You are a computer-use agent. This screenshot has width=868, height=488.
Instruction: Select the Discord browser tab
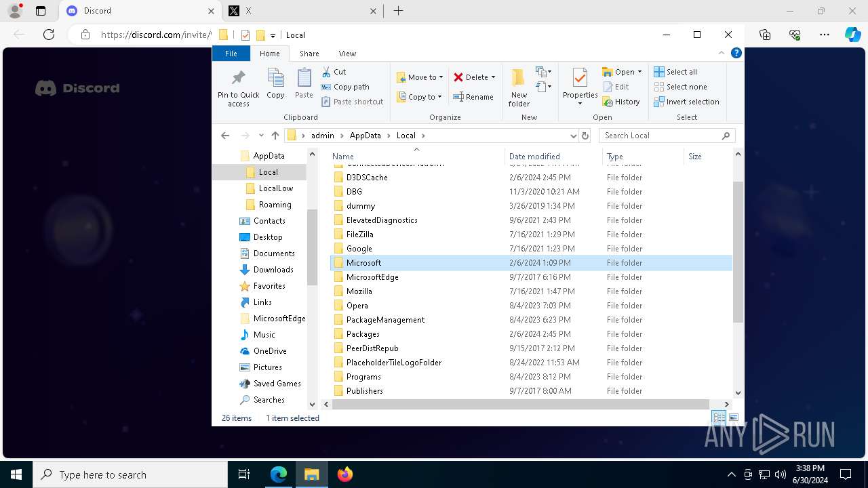tap(141, 11)
